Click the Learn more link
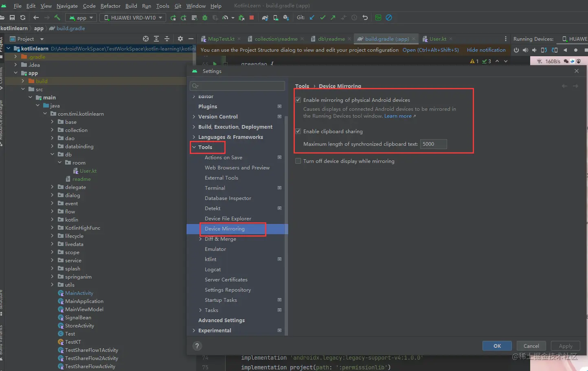The width and height of the screenshot is (588, 371). 398,116
